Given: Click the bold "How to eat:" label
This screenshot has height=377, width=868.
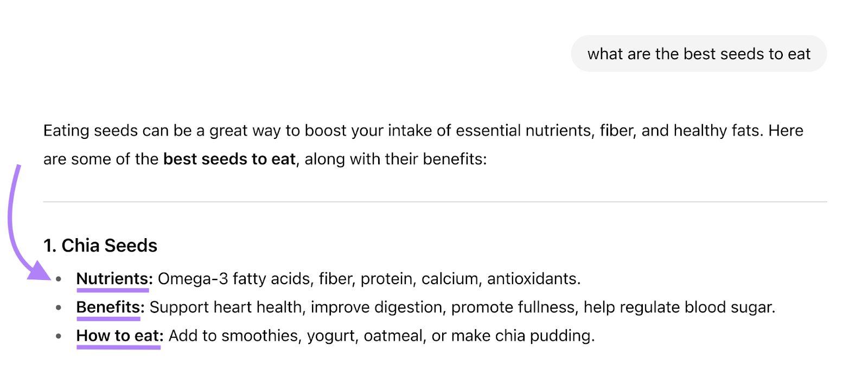Looking at the screenshot, I should pos(119,336).
